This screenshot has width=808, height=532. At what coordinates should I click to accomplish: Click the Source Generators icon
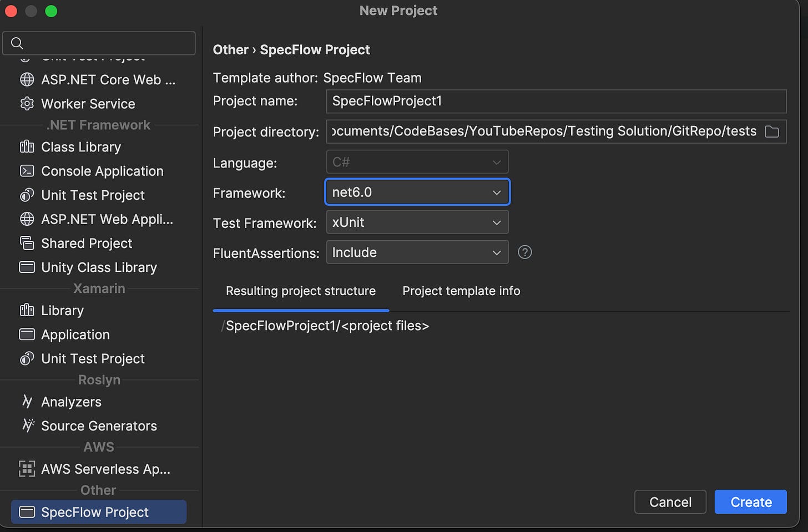click(28, 425)
